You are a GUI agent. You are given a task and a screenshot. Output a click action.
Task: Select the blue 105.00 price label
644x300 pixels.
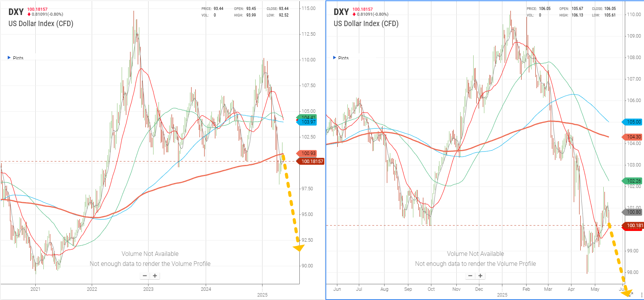(x=633, y=122)
